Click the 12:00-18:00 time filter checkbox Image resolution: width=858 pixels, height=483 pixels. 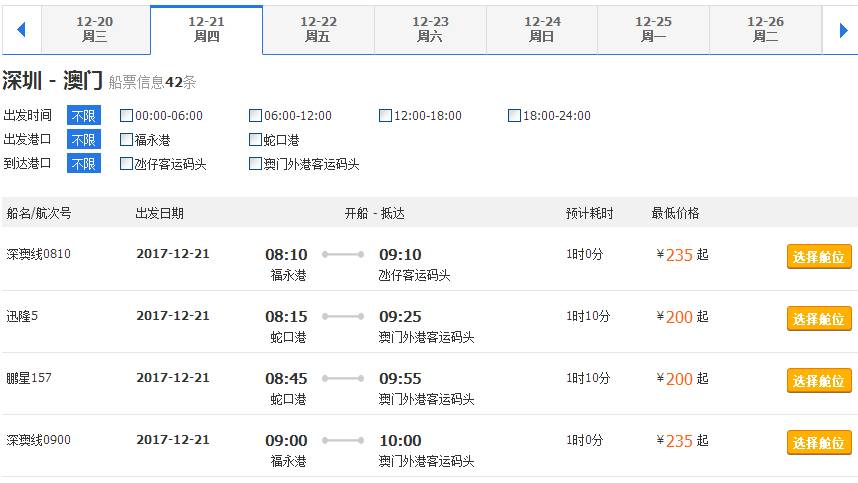385,115
